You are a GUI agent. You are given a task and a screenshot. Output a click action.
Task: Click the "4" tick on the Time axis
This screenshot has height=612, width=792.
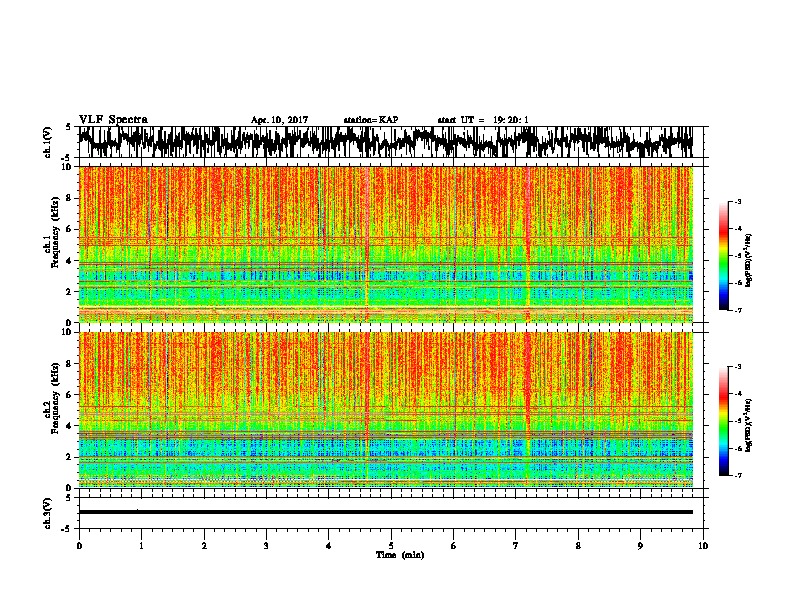(x=329, y=546)
